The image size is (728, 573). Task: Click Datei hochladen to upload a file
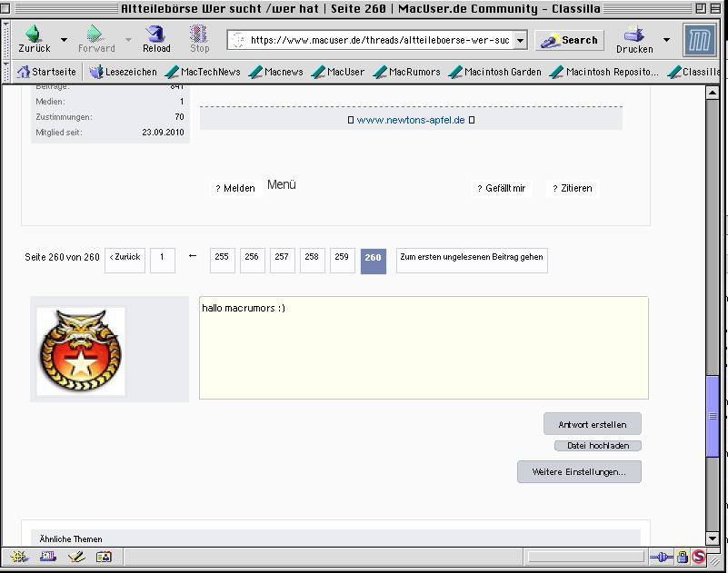tap(598, 445)
